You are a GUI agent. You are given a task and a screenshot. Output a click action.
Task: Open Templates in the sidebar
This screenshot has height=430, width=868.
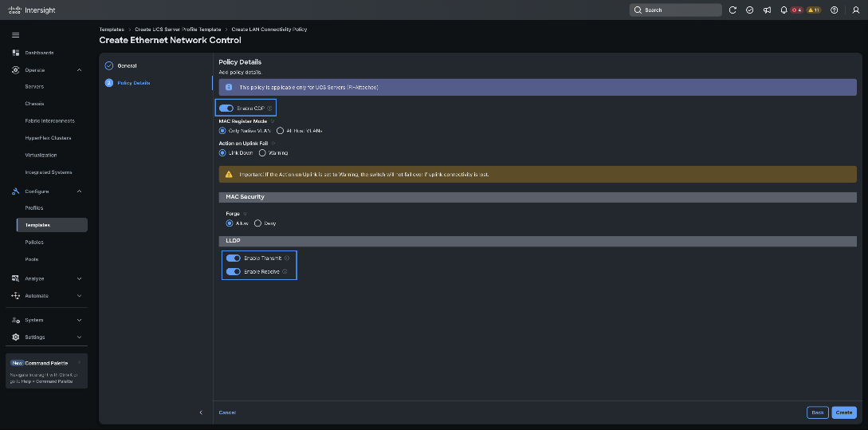click(x=52, y=225)
